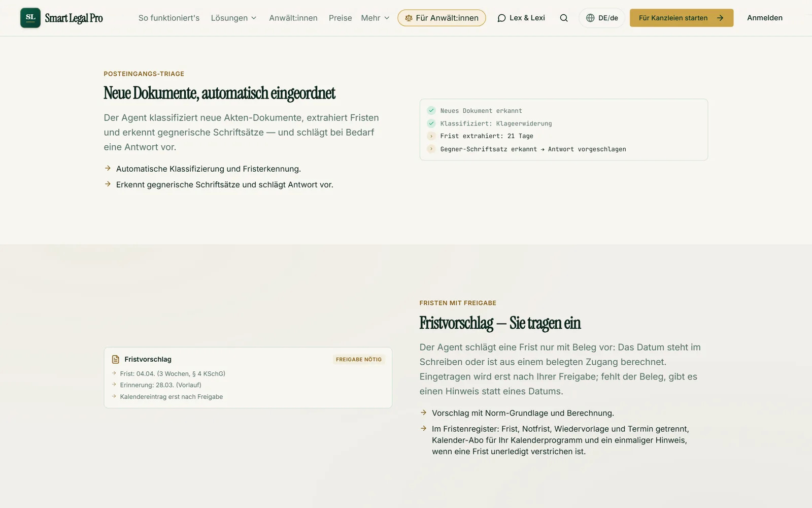The width and height of the screenshot is (812, 508).
Task: Click check icon next to Neues Dokument erkannt
Action: point(431,110)
